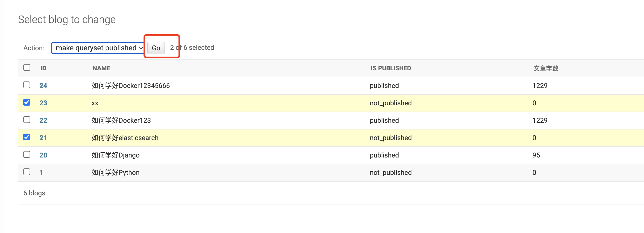This screenshot has width=644, height=233.
Task: Uncheck the checkbox for blog ID 21
Action: (x=27, y=137)
